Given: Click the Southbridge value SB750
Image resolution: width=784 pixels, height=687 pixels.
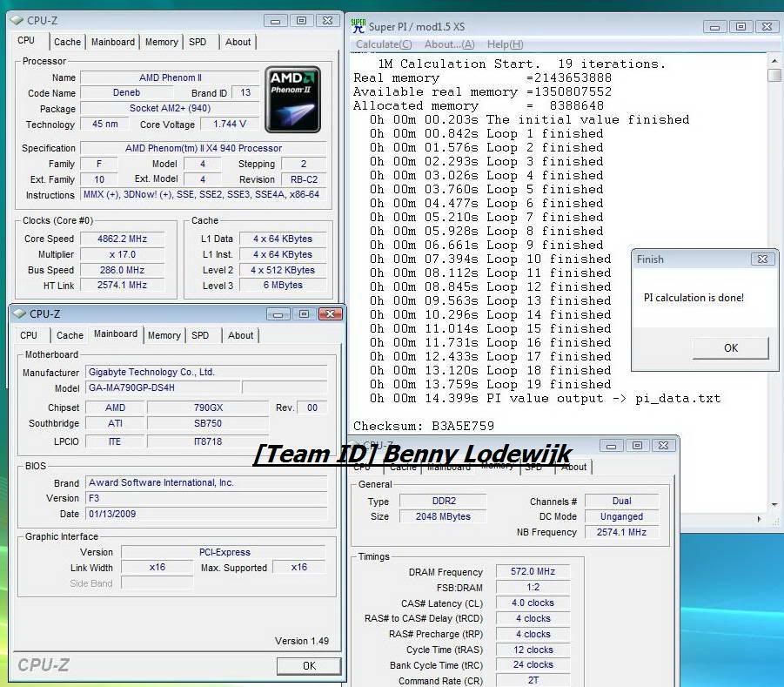Looking at the screenshot, I should click(x=207, y=423).
